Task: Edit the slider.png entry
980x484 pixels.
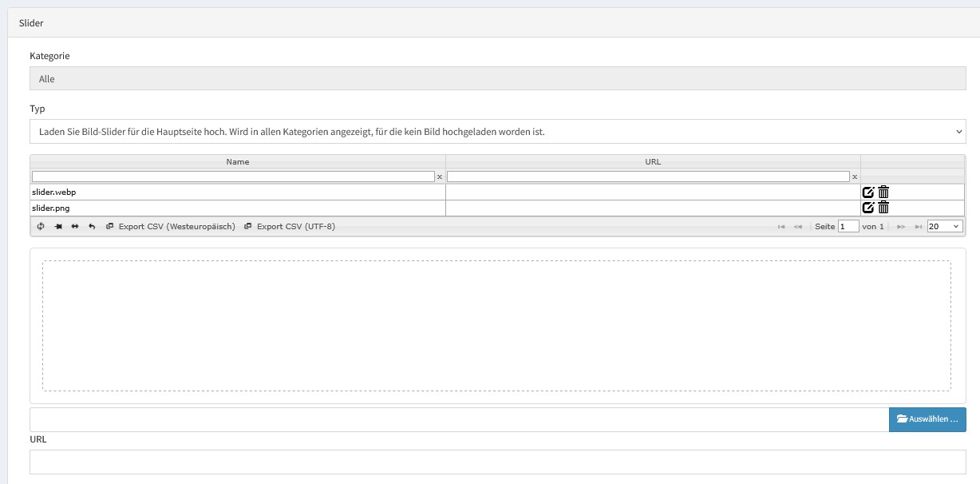Action: point(868,208)
